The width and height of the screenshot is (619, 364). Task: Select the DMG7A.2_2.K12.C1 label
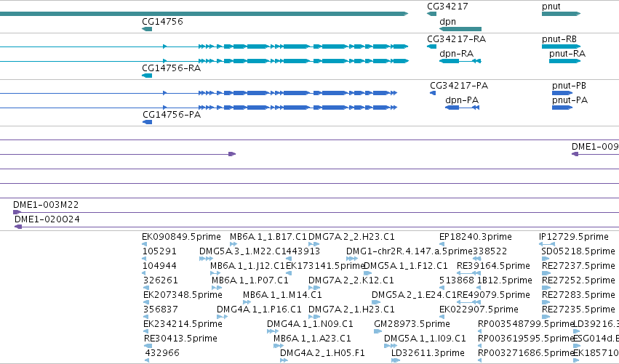351,280
